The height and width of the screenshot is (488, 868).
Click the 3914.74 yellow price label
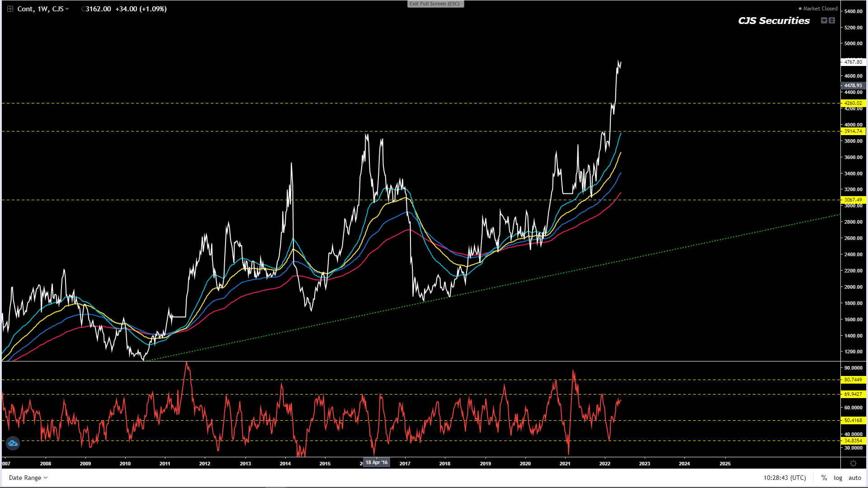(853, 131)
